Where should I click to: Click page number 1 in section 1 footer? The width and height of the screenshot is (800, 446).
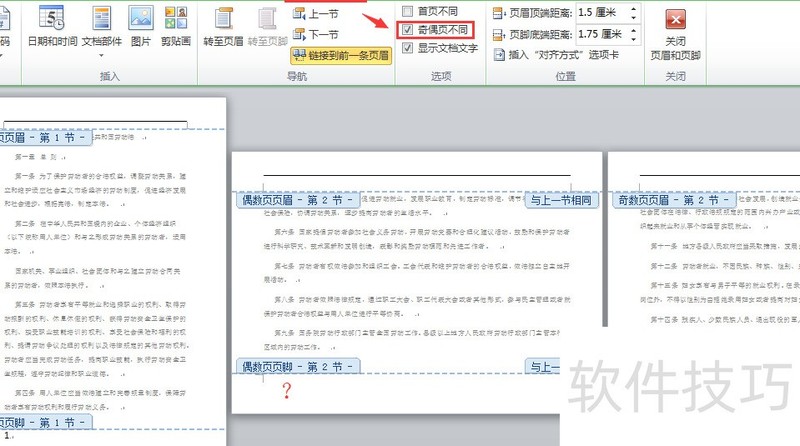click(x=7, y=436)
